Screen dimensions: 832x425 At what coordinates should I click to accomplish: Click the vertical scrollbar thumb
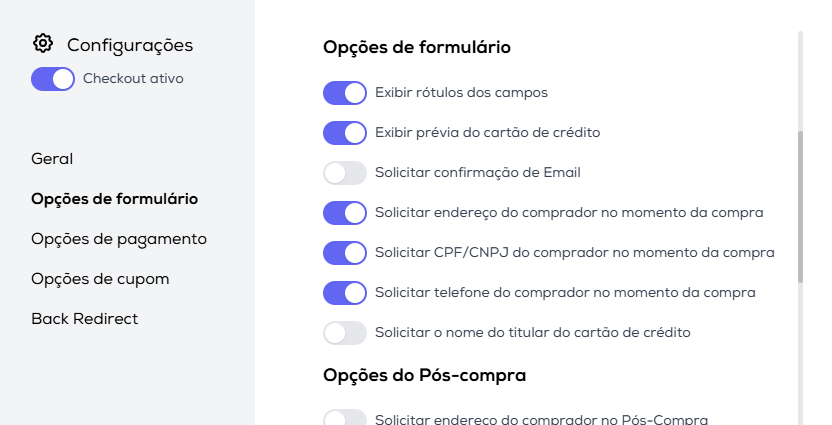pyautogui.click(x=799, y=205)
